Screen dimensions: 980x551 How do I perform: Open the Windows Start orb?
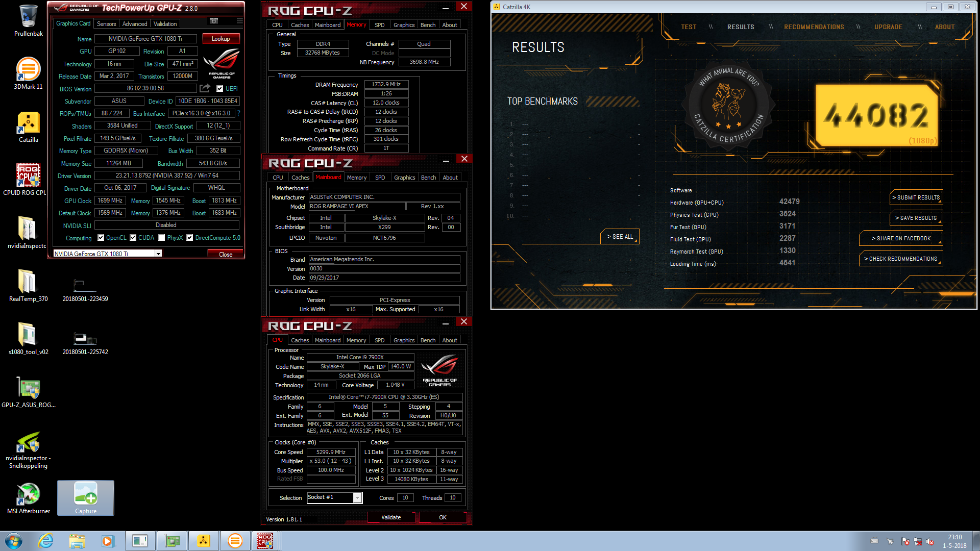click(14, 541)
